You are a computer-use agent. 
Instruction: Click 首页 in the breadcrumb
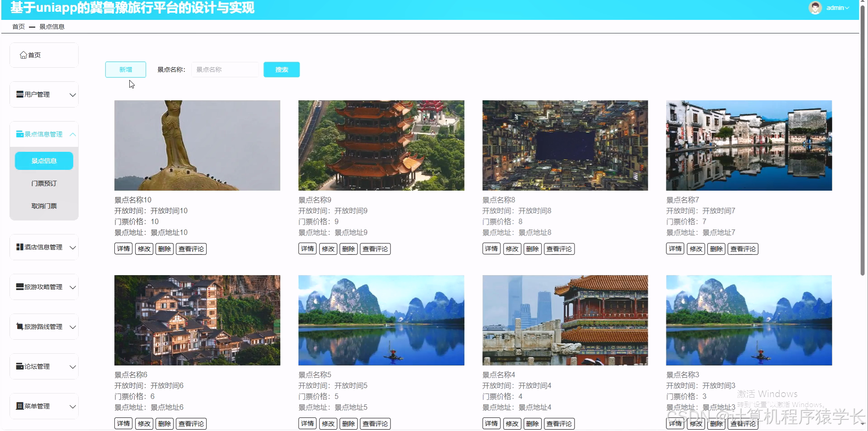(x=19, y=27)
